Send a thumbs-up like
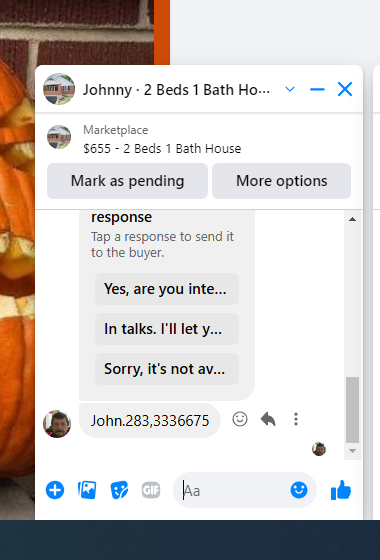This screenshot has height=560, width=380. [x=341, y=490]
